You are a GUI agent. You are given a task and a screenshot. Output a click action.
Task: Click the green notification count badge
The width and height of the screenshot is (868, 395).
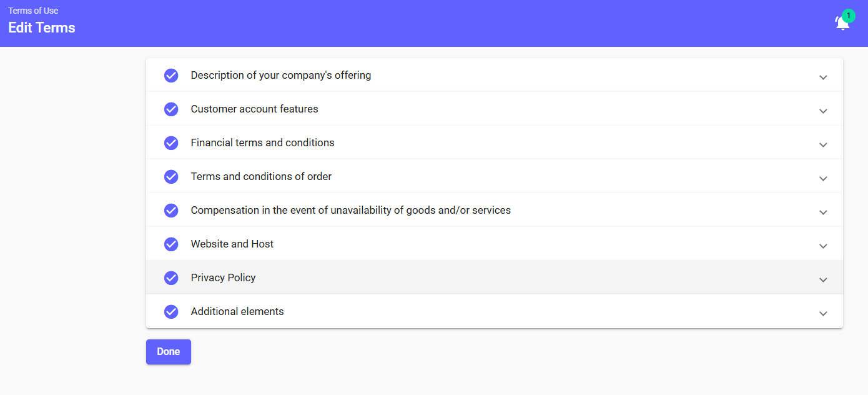(x=848, y=16)
